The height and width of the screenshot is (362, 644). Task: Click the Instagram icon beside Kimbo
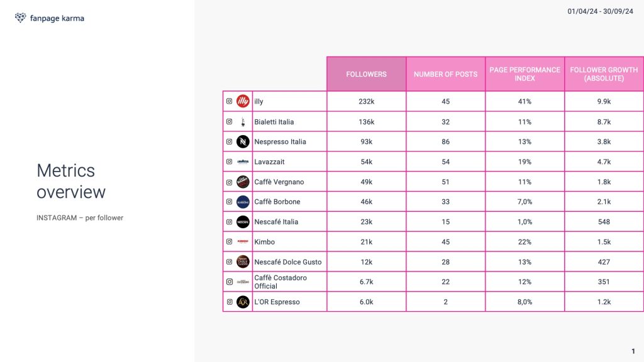coord(229,242)
